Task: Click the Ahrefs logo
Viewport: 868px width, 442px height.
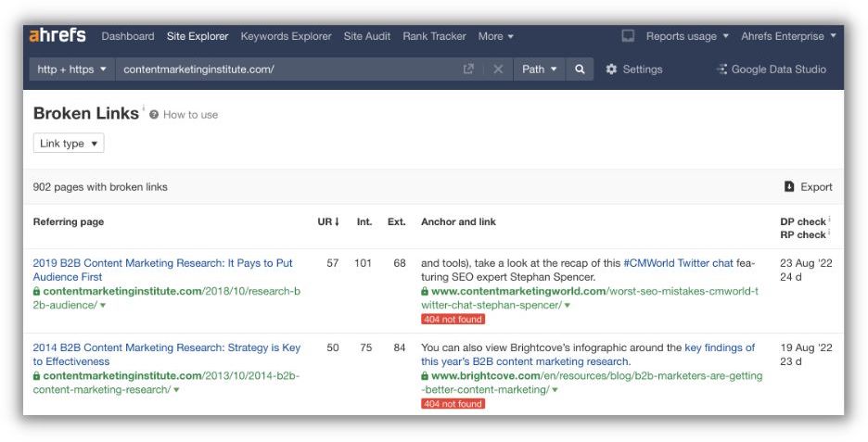Action: tap(57, 36)
